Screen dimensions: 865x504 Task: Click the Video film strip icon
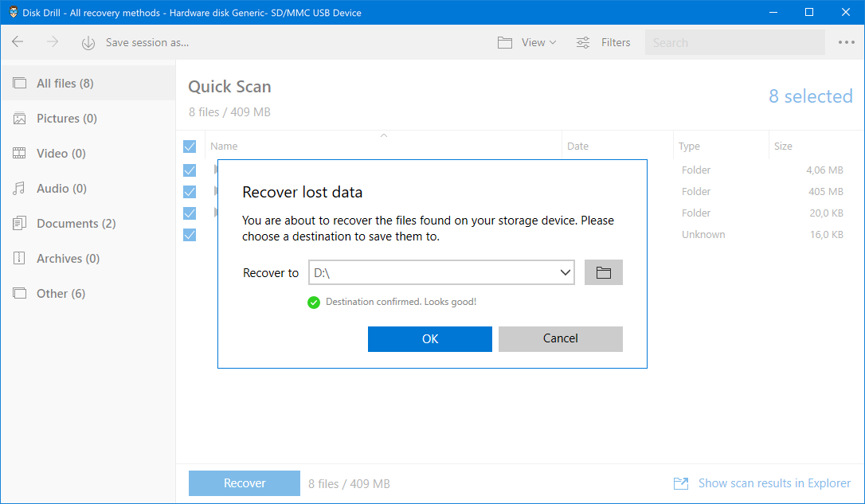tap(19, 154)
